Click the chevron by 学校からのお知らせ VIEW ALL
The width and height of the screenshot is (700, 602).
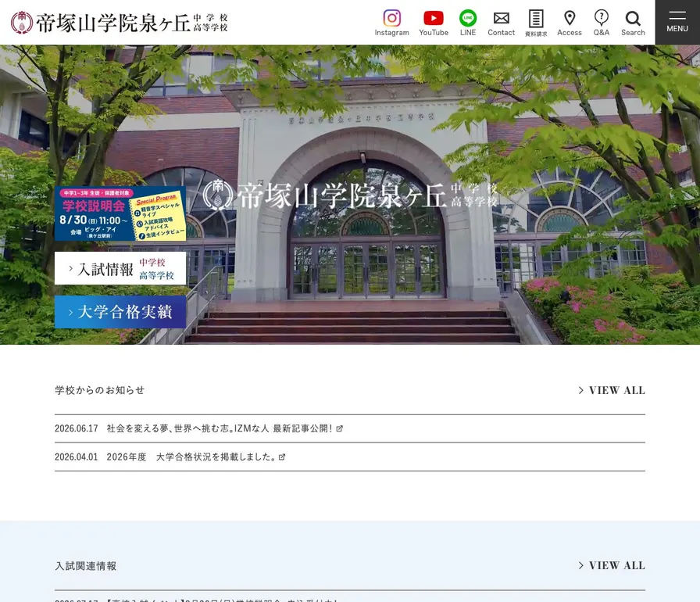pyautogui.click(x=580, y=390)
